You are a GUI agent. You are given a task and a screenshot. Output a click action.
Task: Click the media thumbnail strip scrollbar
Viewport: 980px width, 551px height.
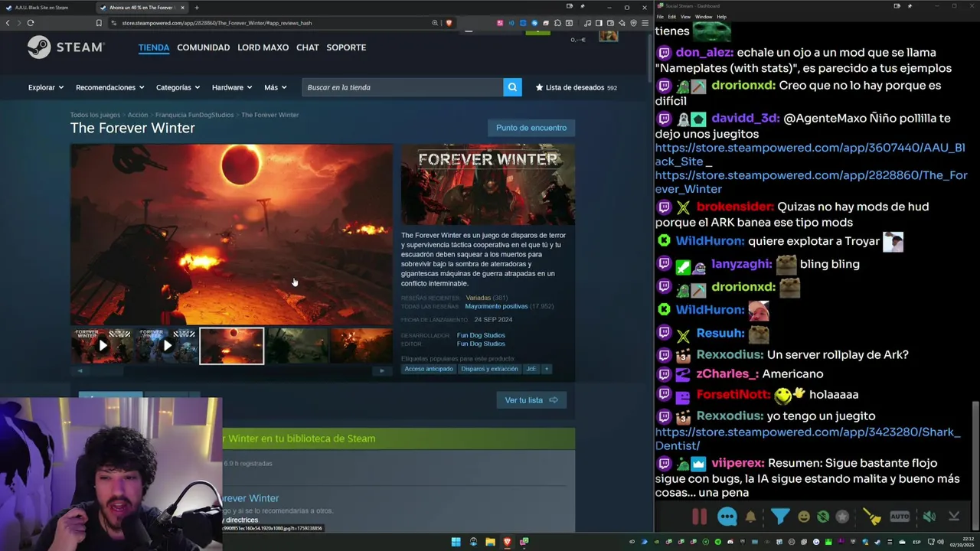(x=231, y=371)
